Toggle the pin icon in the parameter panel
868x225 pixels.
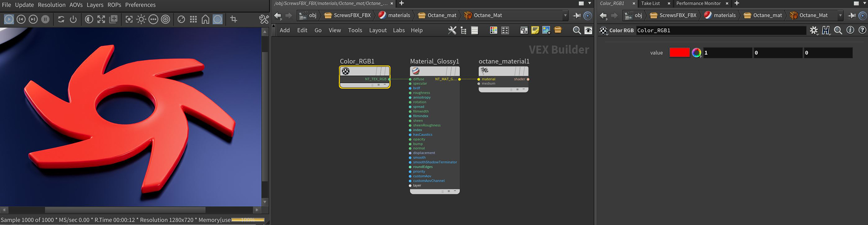coord(852,15)
